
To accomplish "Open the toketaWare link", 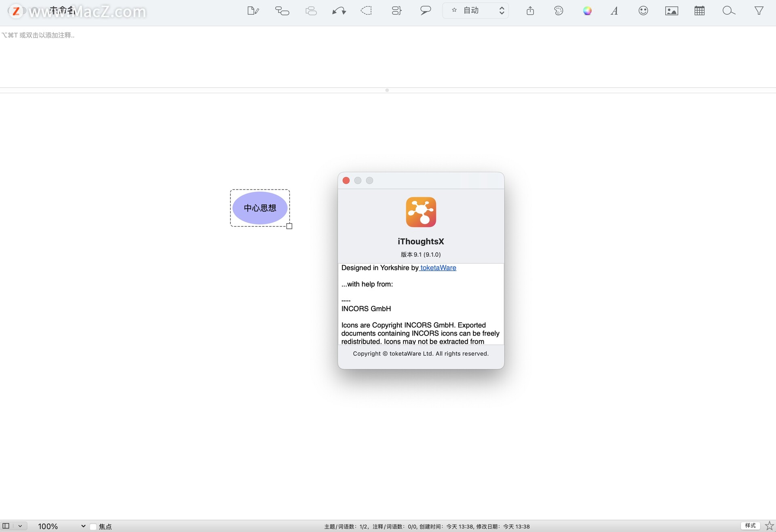I will pyautogui.click(x=438, y=268).
